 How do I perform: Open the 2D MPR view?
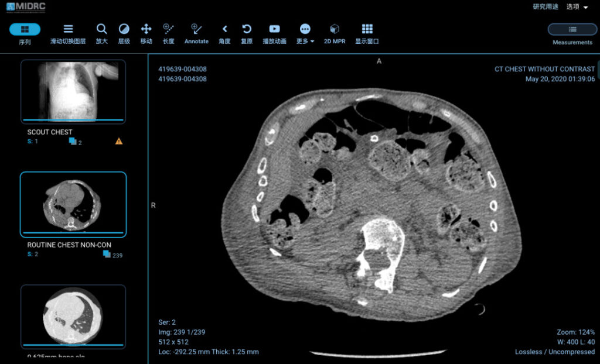tap(335, 33)
